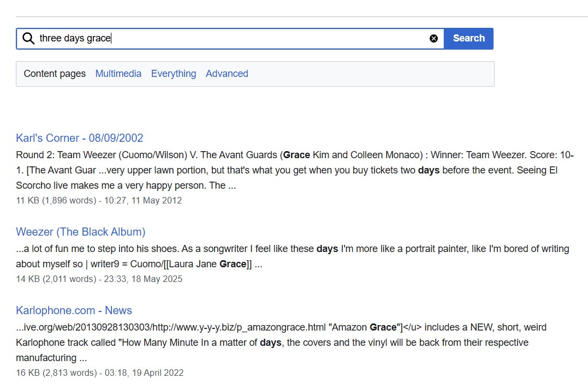Click the bold days in "a matter of days"
The image size is (588, 384).
(x=270, y=343)
